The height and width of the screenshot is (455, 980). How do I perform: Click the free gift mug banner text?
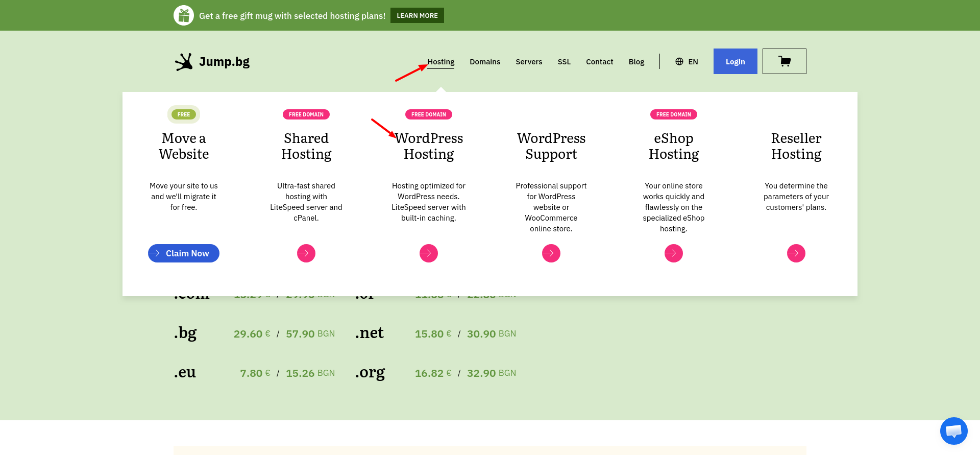pyautogui.click(x=292, y=16)
